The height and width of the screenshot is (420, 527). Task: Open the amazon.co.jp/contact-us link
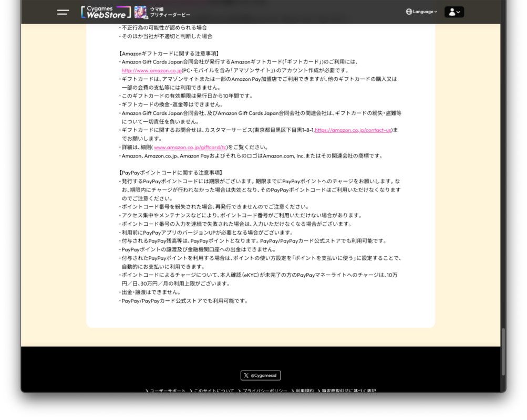pos(353,130)
